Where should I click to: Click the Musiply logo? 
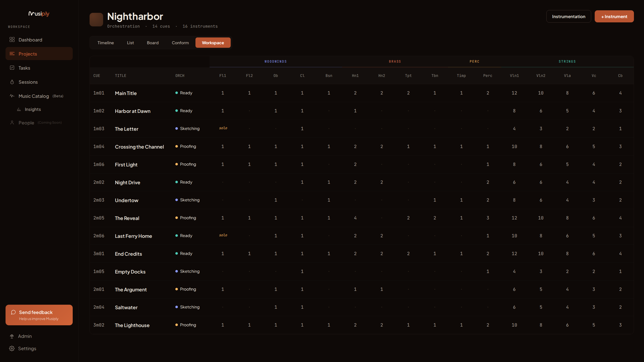coord(39,14)
